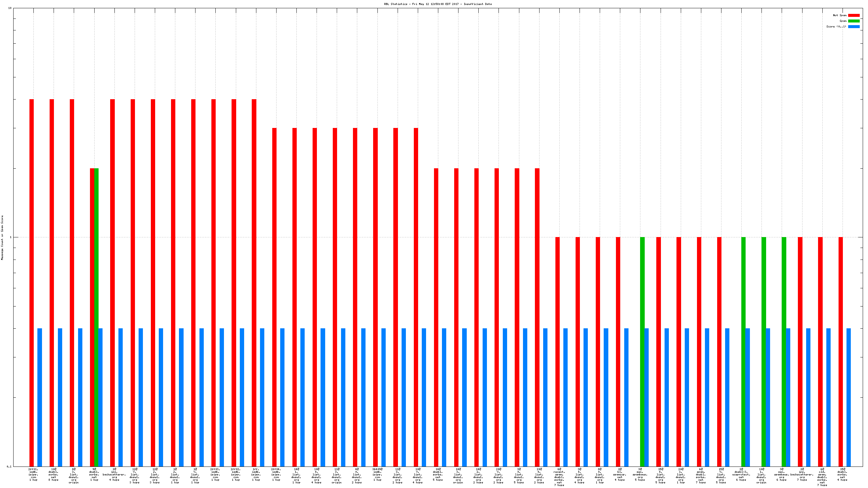Image resolution: width=868 pixels, height=488 pixels.
Task: Click the green bar above zen.spamhaus.org 5 hops
Action: [642, 351]
